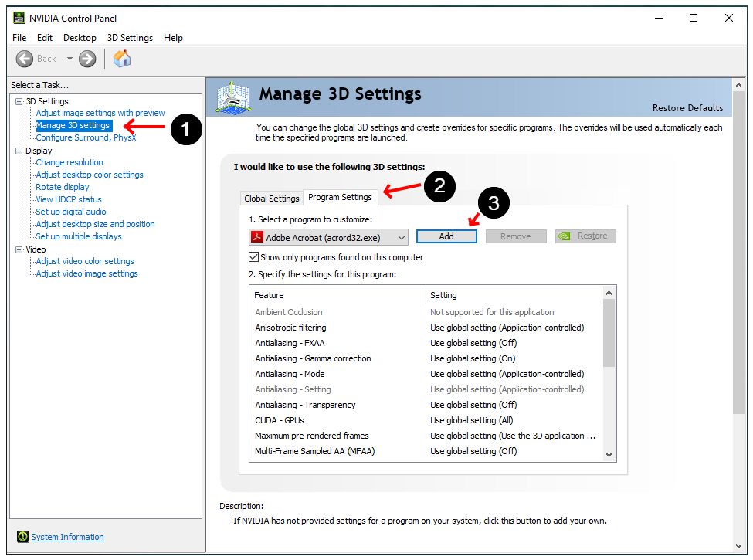The image size is (753, 560).
Task: Click the Restore Defaults link
Action: point(687,108)
